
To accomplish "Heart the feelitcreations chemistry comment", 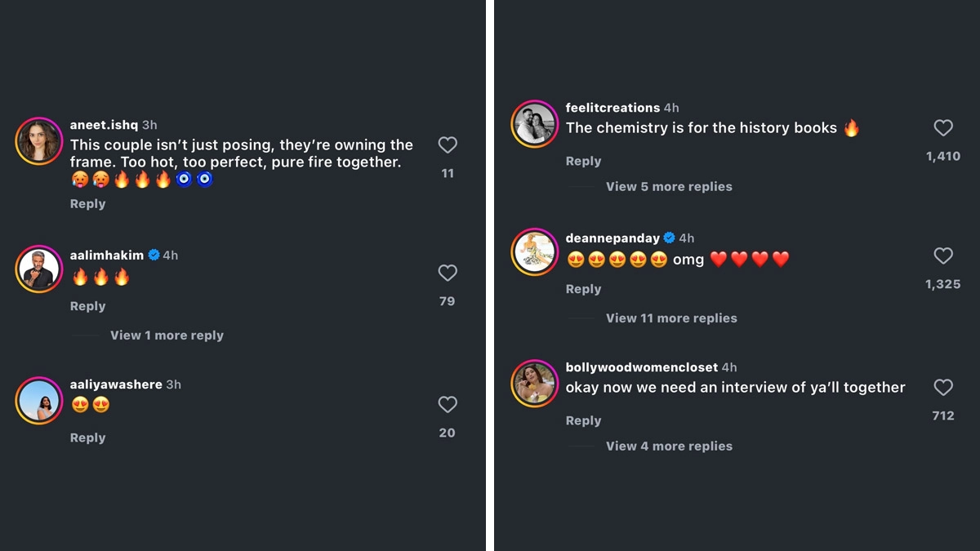I will pyautogui.click(x=943, y=127).
